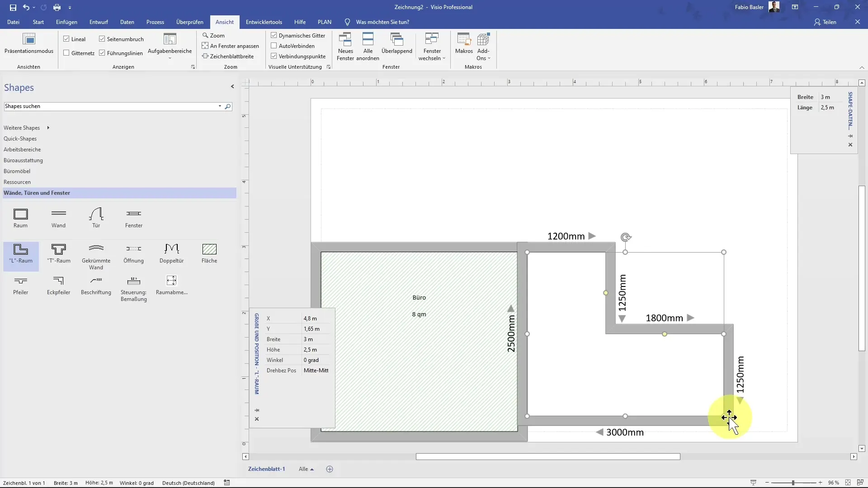Select the "T"-Raum shape stencil
The height and width of the screenshot is (488, 868).
(58, 254)
